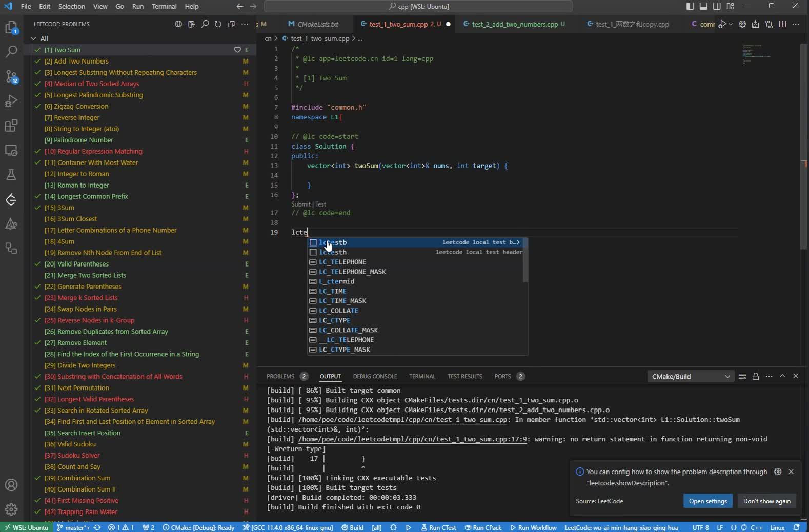Refresh the LeetCode problems list
Screen dimensions: 809x532
[218, 24]
